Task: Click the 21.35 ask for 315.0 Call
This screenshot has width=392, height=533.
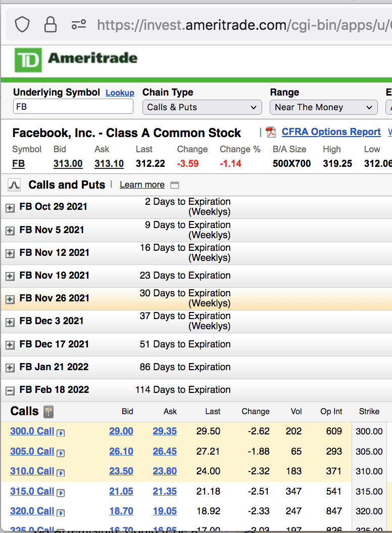Action: [x=165, y=491]
